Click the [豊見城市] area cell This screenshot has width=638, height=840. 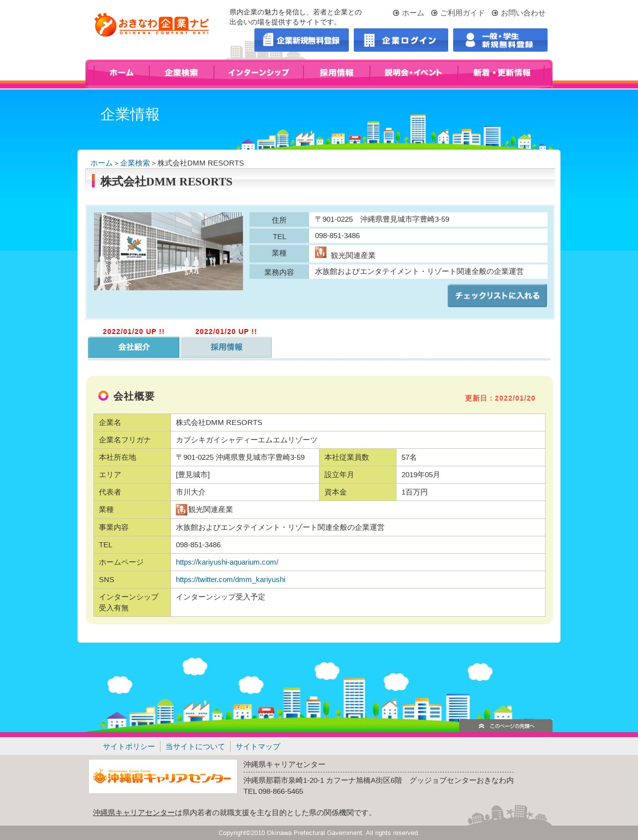pos(245,475)
